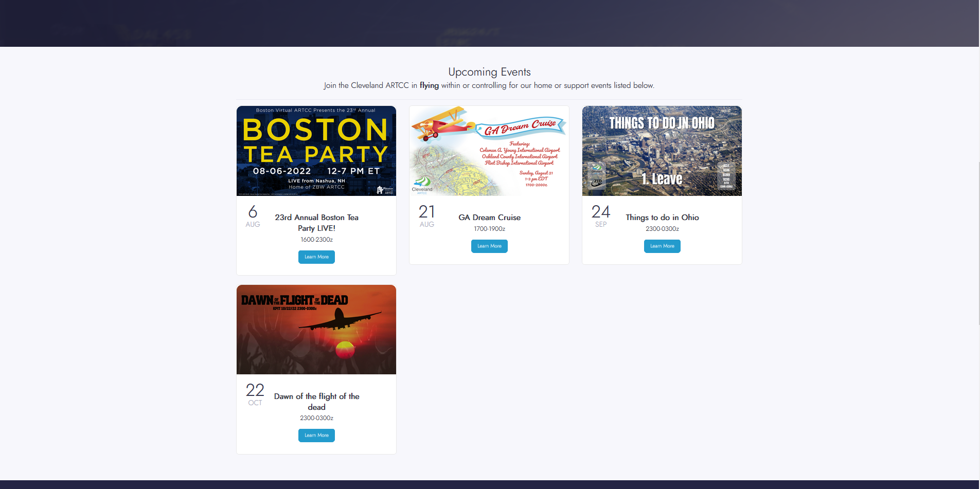Screen dimensions: 980x489
Task: Open the Things To Do In Ohio banner
Action: (x=662, y=151)
